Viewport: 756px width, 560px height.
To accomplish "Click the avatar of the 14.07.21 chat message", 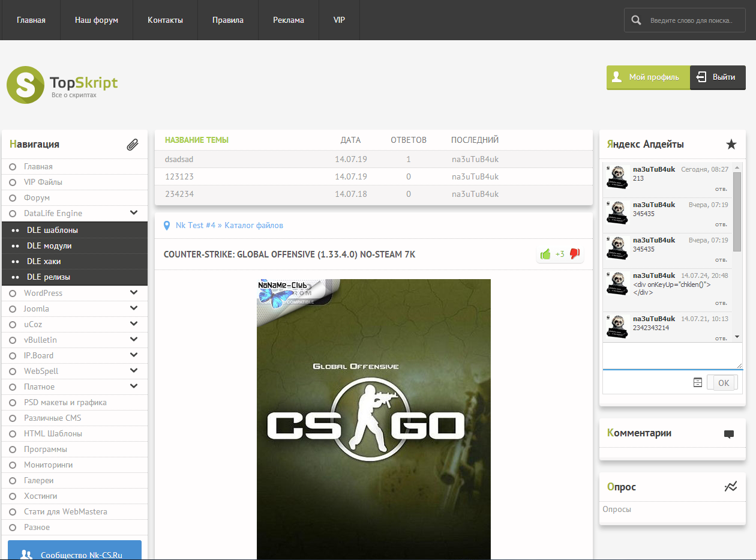I will tap(616, 327).
